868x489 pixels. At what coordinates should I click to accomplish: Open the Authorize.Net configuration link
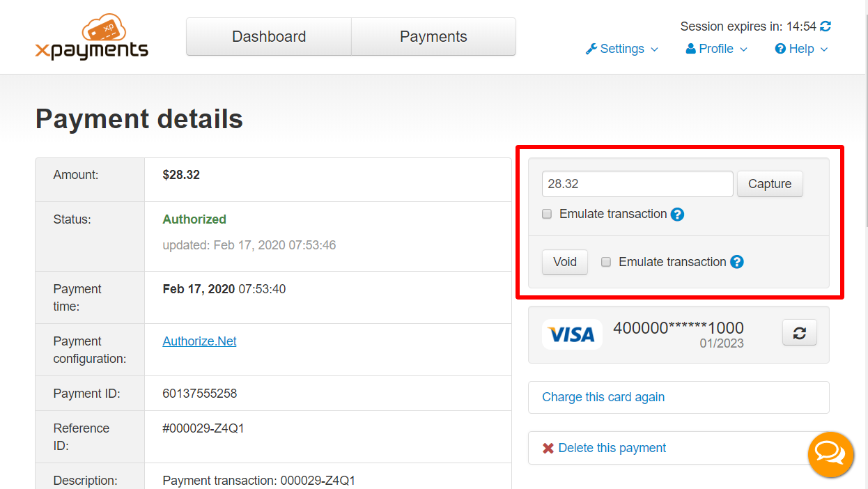(199, 341)
